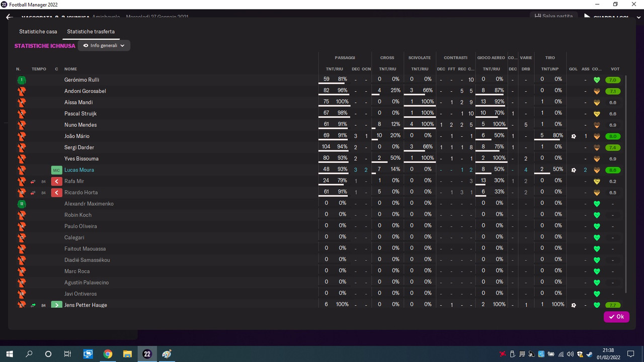Viewport: 644px width, 362px height.
Task: Open Sergi Darder's player profile
Action: click(x=79, y=147)
